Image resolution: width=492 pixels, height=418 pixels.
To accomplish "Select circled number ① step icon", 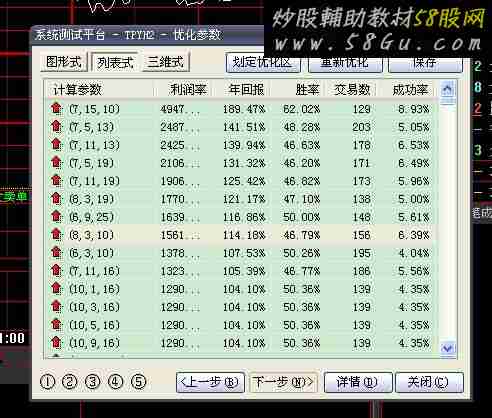I will pyautogui.click(x=47, y=382).
